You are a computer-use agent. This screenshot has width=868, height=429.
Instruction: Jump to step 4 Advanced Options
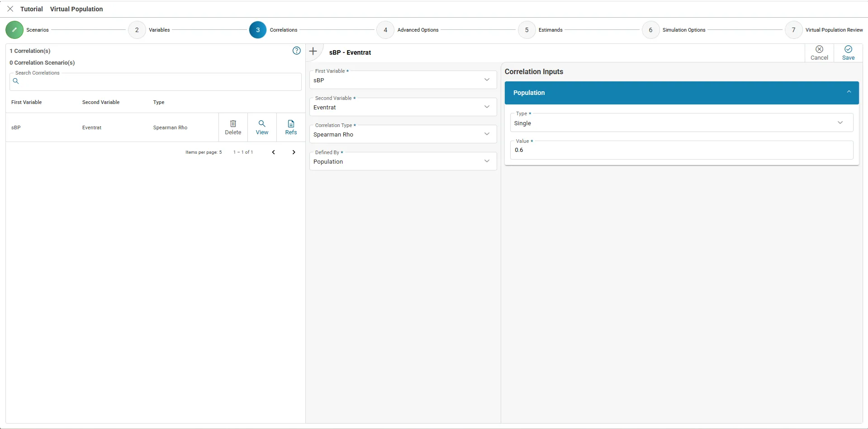point(385,30)
